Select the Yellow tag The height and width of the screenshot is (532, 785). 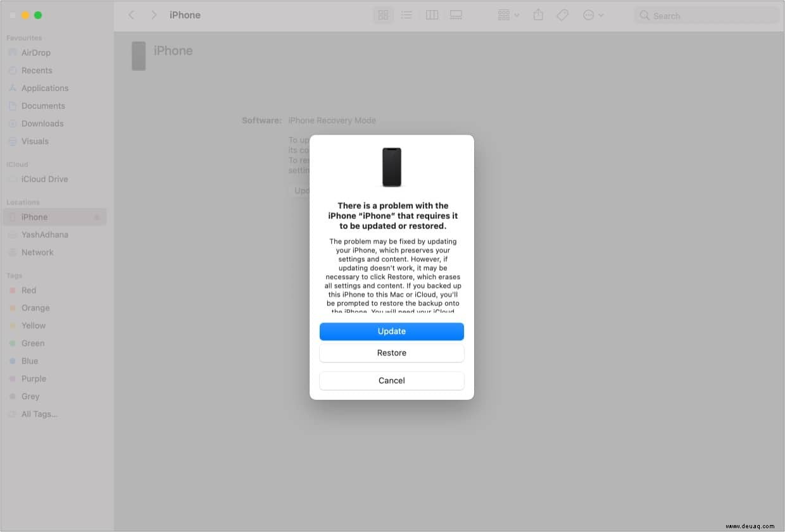(53, 326)
